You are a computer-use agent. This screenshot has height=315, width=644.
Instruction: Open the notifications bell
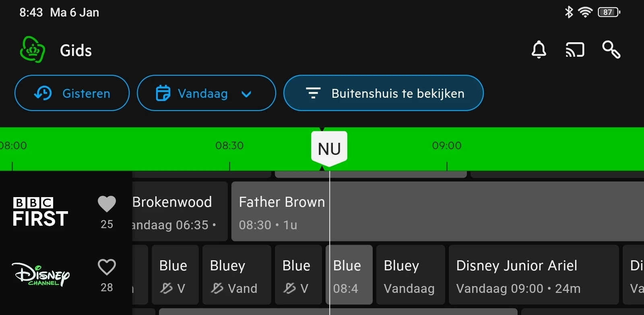coord(539,50)
